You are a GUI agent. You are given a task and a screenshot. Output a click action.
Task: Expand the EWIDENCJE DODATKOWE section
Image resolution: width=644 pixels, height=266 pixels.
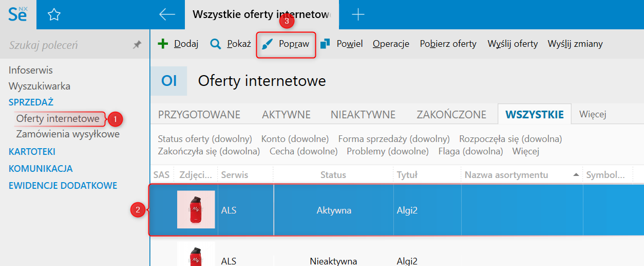tap(63, 185)
